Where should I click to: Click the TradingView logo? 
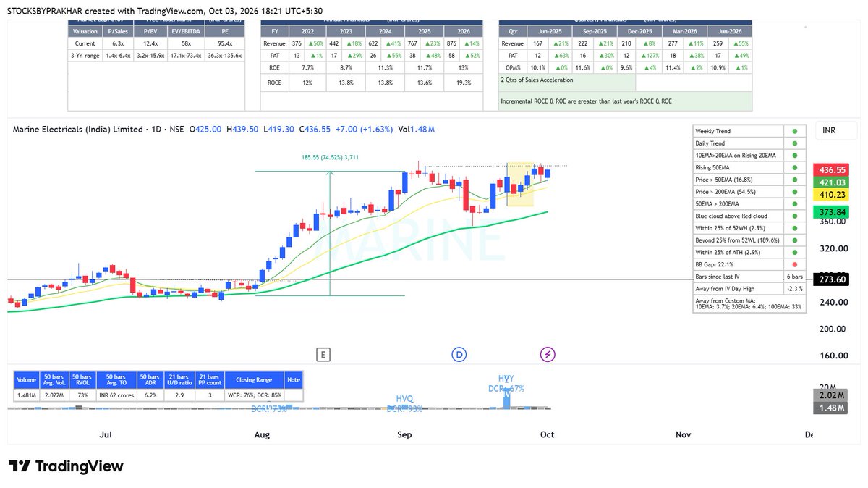(66, 466)
